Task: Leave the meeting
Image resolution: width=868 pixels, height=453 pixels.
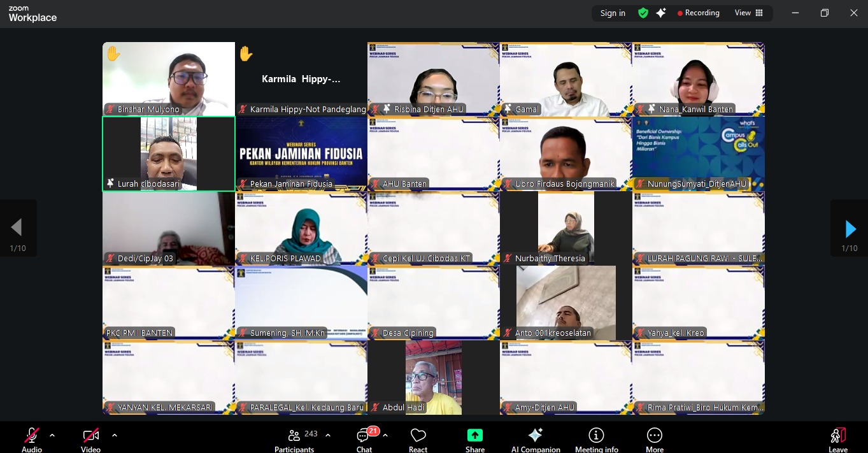Action: 837,436
